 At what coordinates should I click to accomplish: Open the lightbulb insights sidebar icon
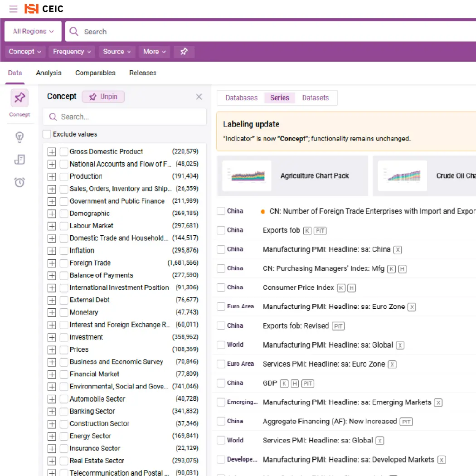[x=19, y=136]
